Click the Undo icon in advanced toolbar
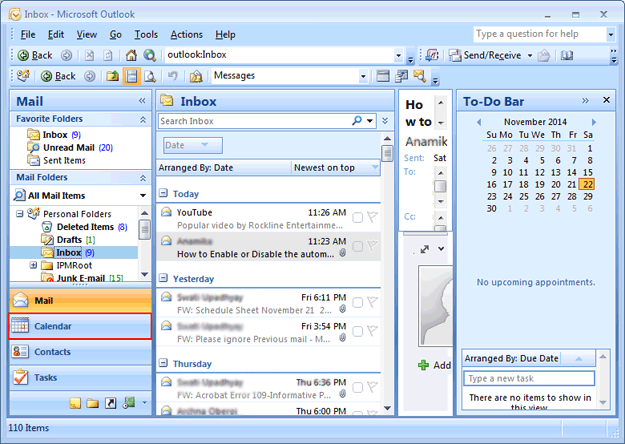This screenshot has height=444, width=625. point(172,76)
